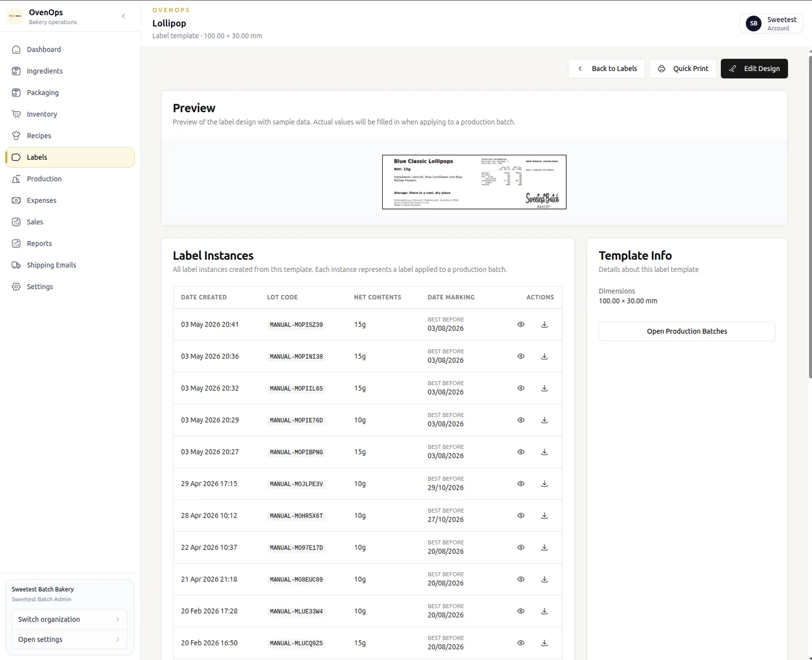Click the Sales chart icon
Viewport: 812px width, 660px height.
[16, 222]
